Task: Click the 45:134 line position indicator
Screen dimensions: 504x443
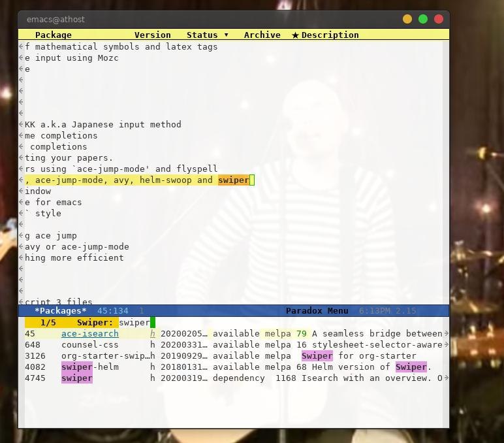Action: (112, 311)
